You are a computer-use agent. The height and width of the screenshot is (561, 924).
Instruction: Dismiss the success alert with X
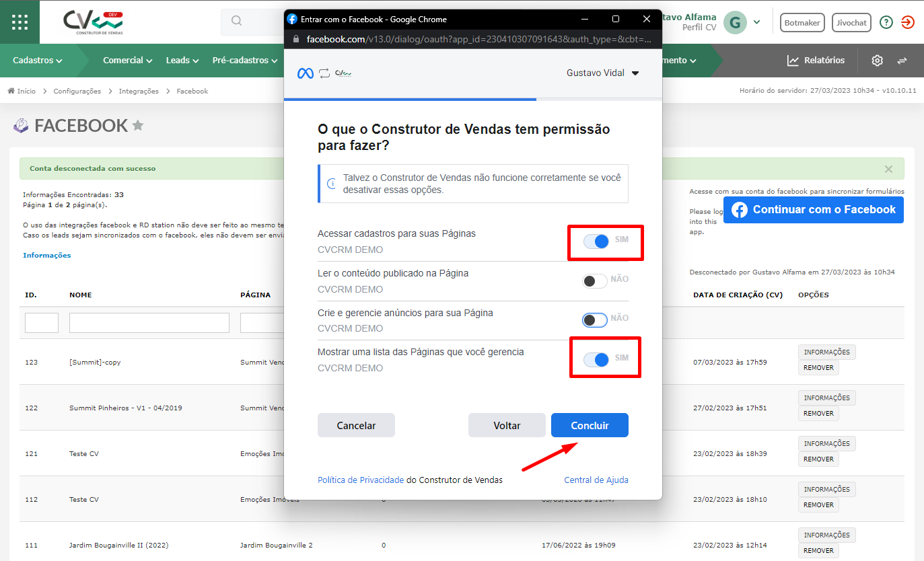click(888, 169)
